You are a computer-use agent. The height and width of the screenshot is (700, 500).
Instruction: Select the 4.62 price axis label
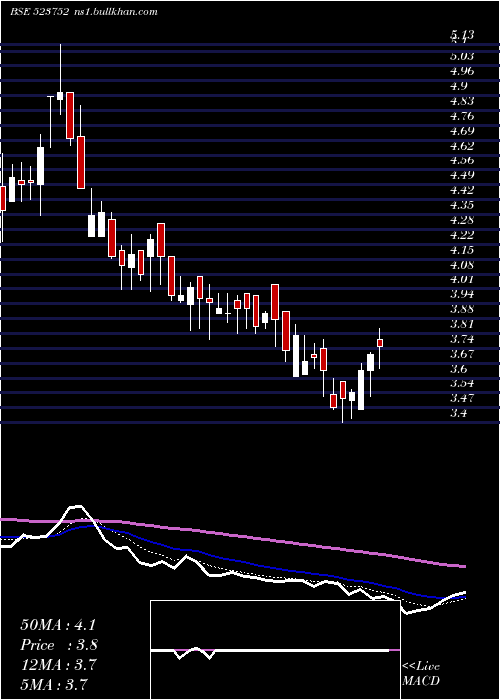coord(462,146)
